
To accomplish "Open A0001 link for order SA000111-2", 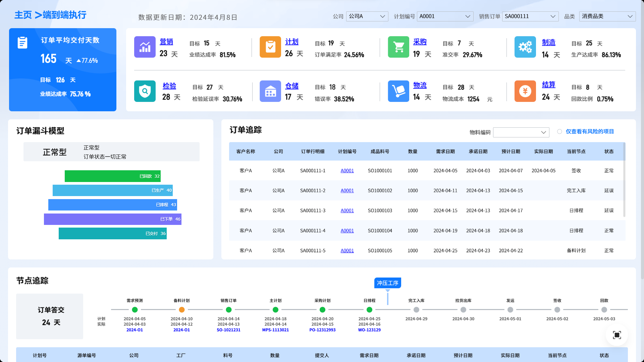I will click(347, 191).
